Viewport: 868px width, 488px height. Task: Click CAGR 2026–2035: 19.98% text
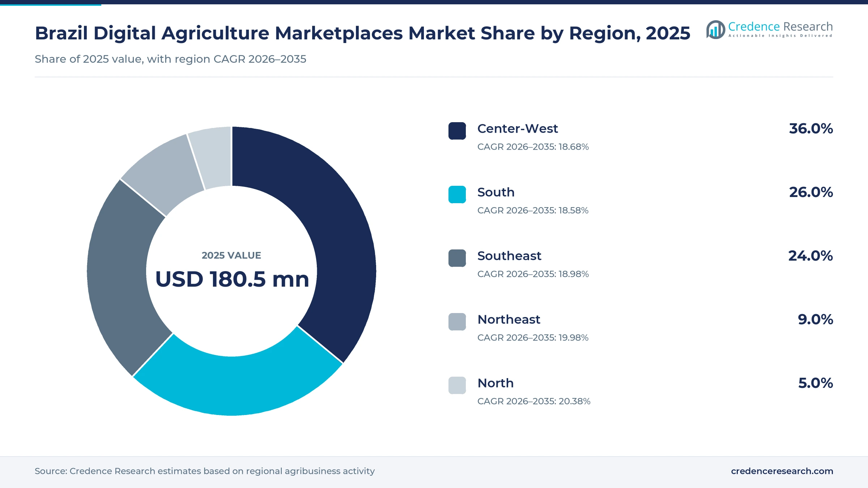click(533, 338)
